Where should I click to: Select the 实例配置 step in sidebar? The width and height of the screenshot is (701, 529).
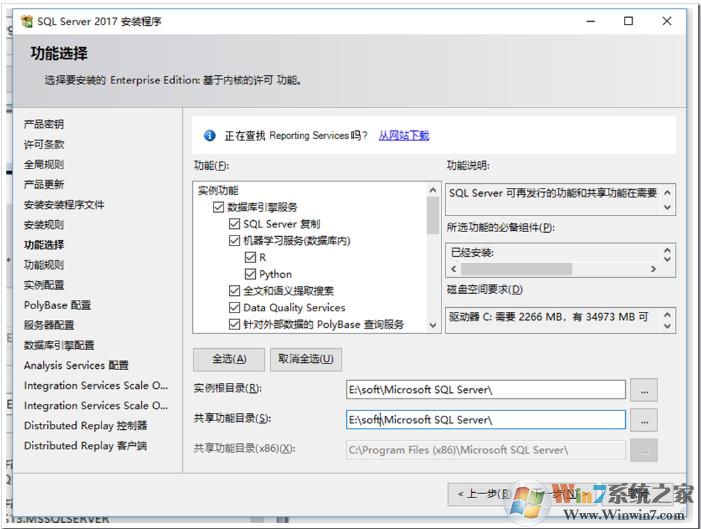click(44, 285)
